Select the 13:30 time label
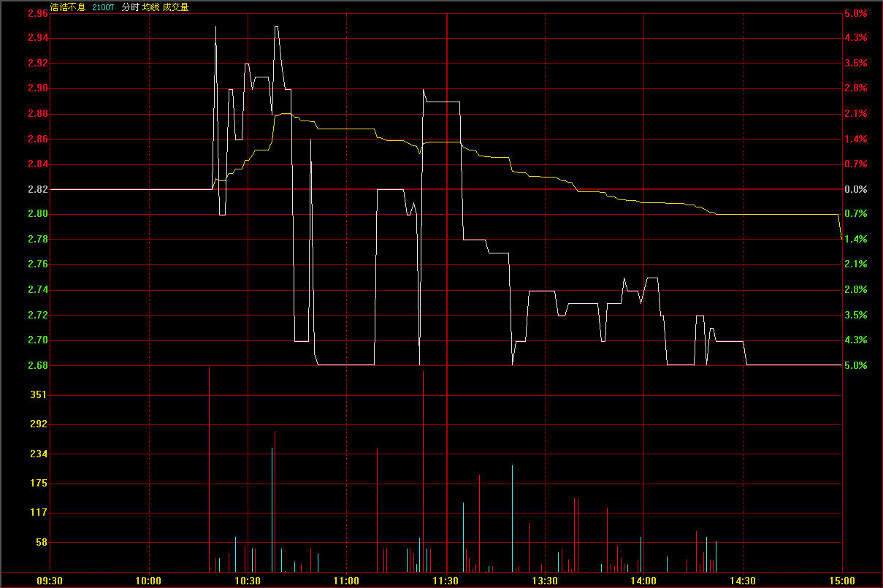The image size is (883, 588). click(x=546, y=581)
